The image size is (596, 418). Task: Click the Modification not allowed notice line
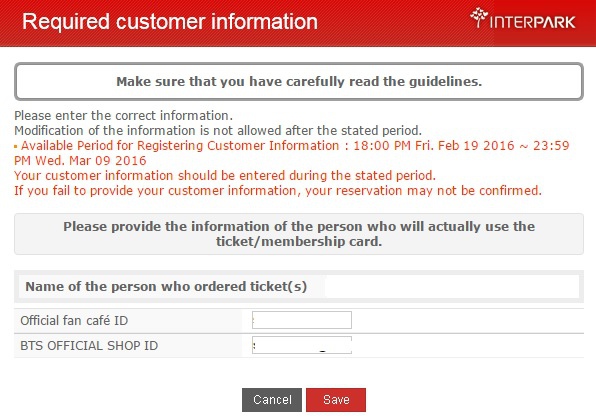[x=218, y=131]
